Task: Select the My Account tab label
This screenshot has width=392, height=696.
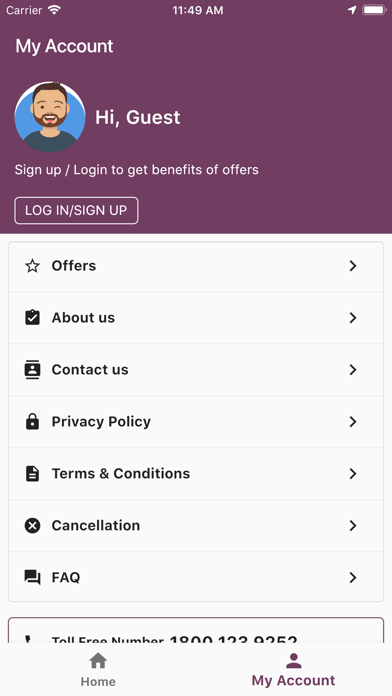Action: click(x=293, y=680)
